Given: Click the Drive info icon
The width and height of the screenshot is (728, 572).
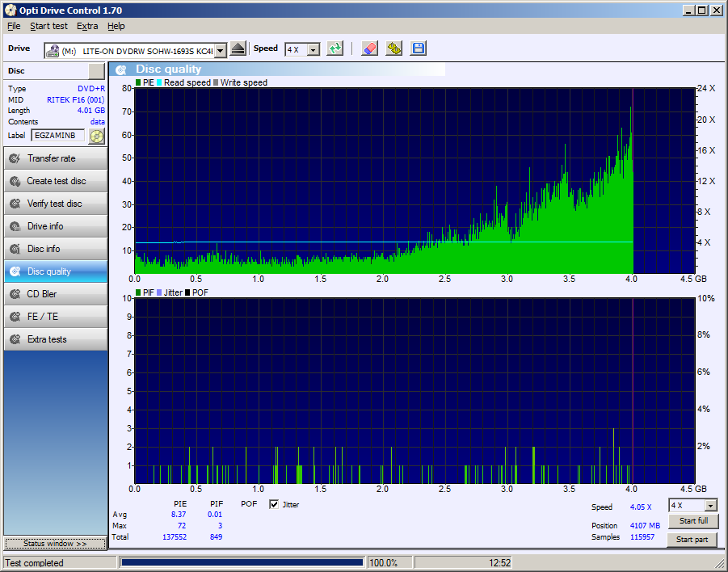Looking at the screenshot, I should [15, 226].
